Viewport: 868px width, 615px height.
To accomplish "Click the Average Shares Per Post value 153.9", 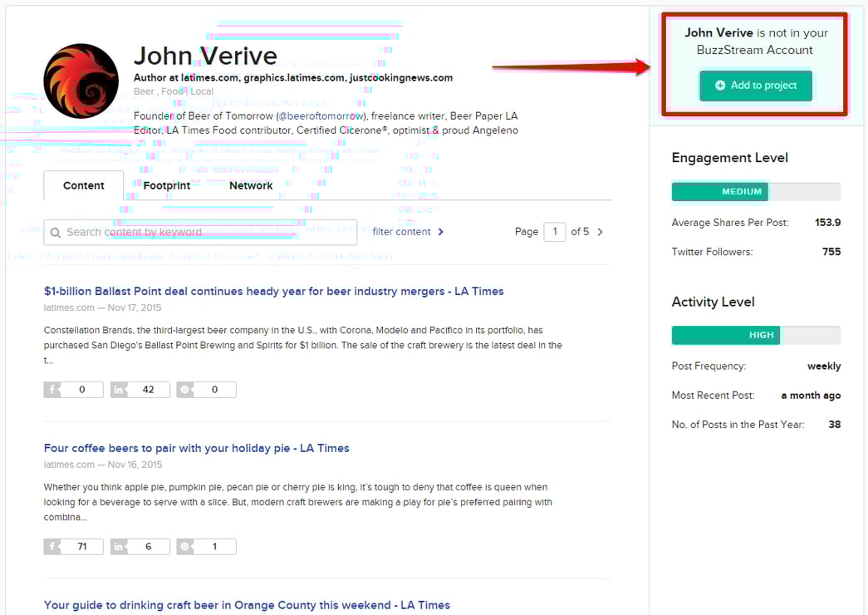I will click(x=827, y=222).
